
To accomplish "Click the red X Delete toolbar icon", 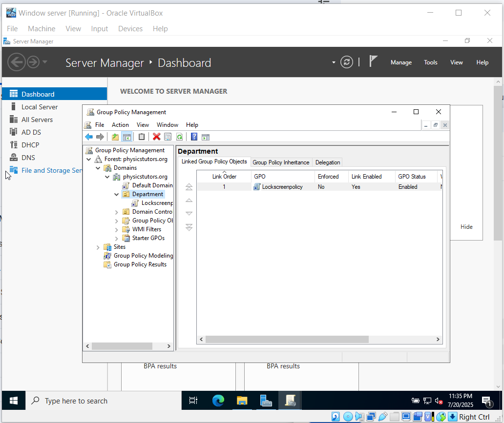I will point(157,137).
